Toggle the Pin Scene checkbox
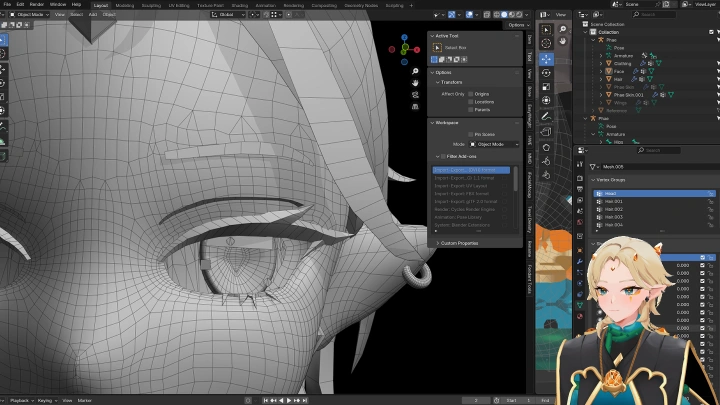The width and height of the screenshot is (720, 405). [471, 134]
